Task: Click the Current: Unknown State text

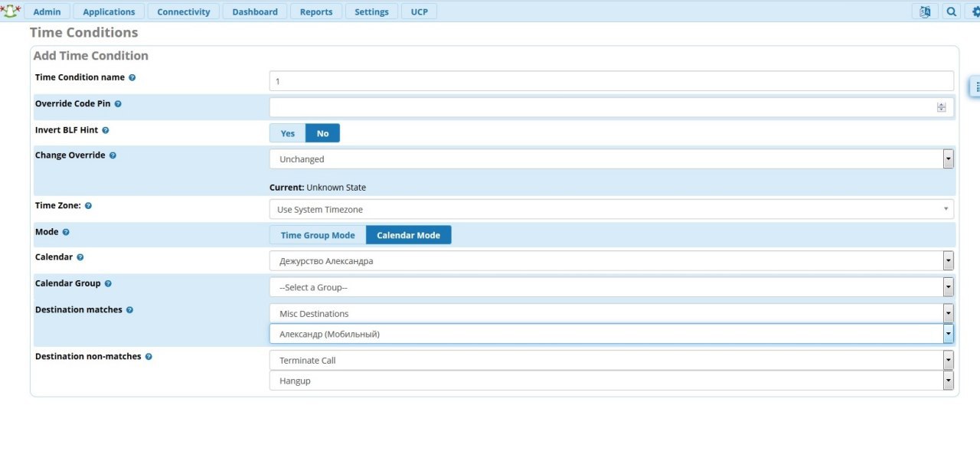Action: point(318,188)
